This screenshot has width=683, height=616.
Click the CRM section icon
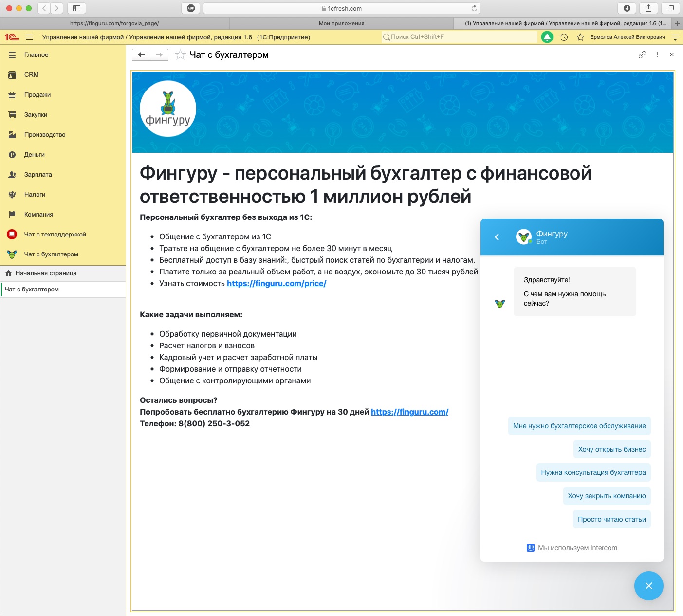[x=12, y=75]
